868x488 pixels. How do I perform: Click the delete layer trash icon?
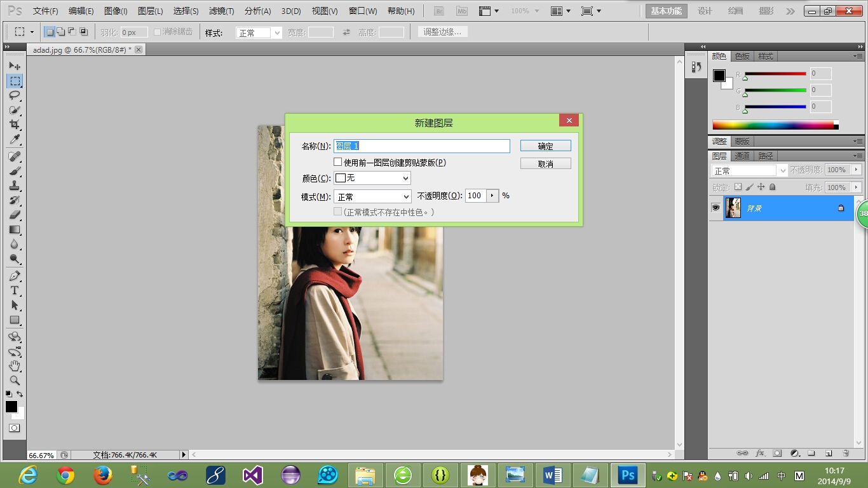846,453
